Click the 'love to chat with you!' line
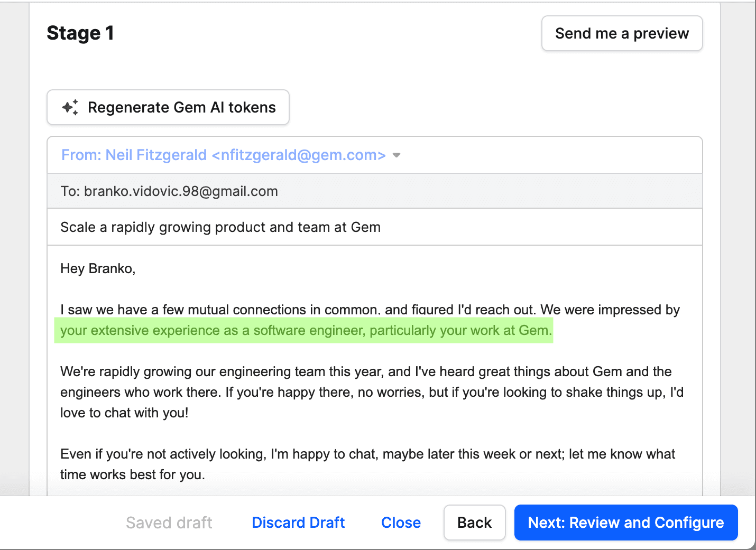 click(x=124, y=413)
